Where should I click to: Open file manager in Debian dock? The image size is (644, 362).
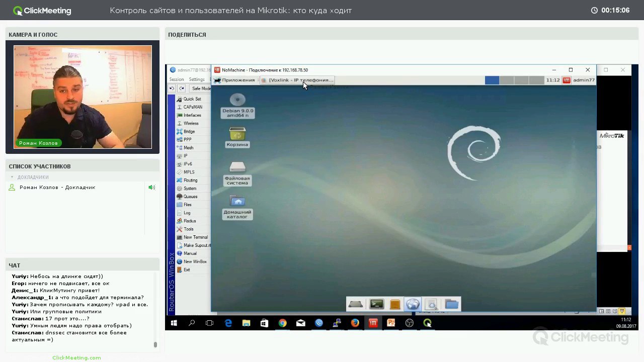(x=395, y=304)
